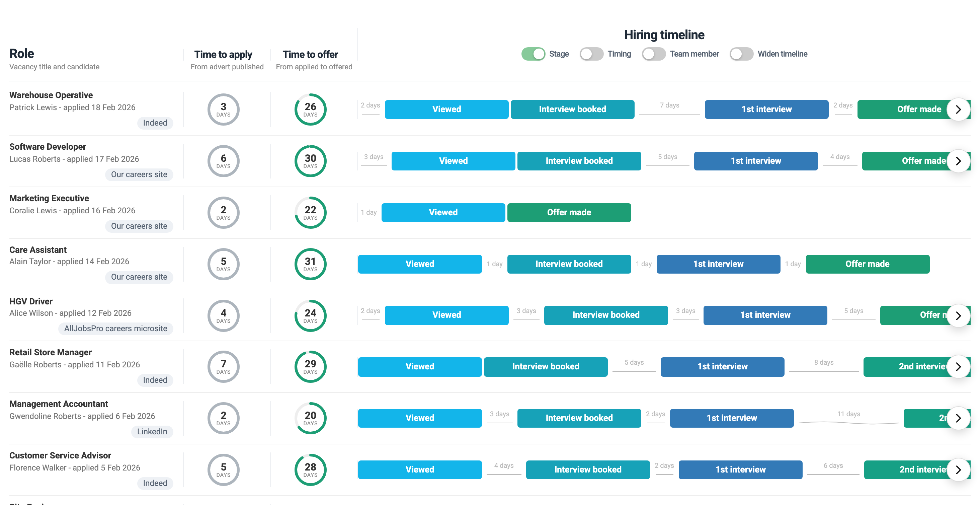Click Warehouse Operative 26 days offer circle
The image size is (980, 505).
(310, 110)
